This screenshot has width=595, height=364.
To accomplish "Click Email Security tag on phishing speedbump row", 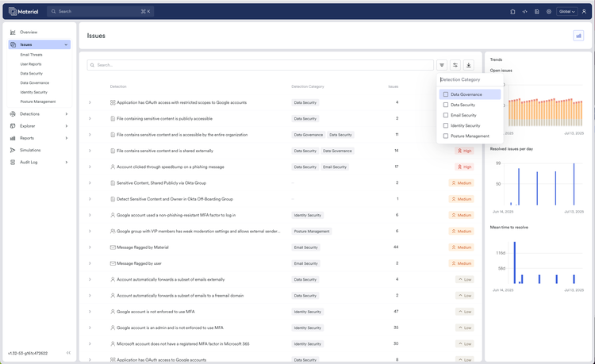I will coord(335,167).
